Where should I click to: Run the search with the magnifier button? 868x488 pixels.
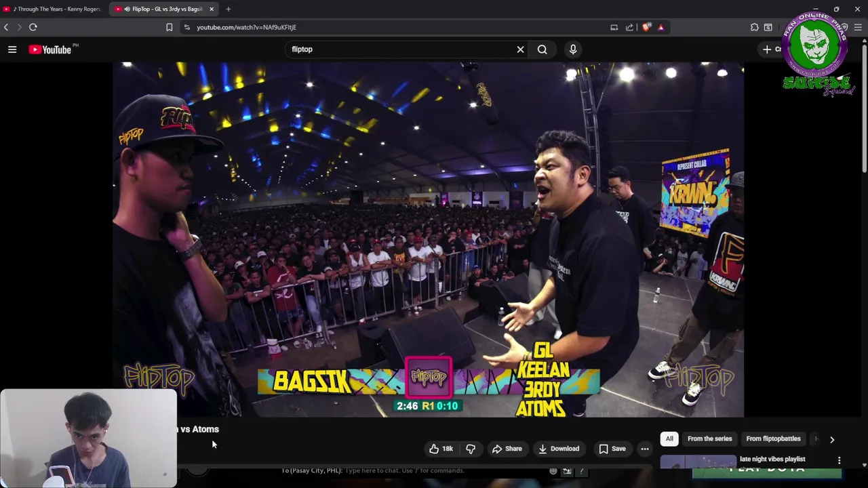click(x=542, y=49)
